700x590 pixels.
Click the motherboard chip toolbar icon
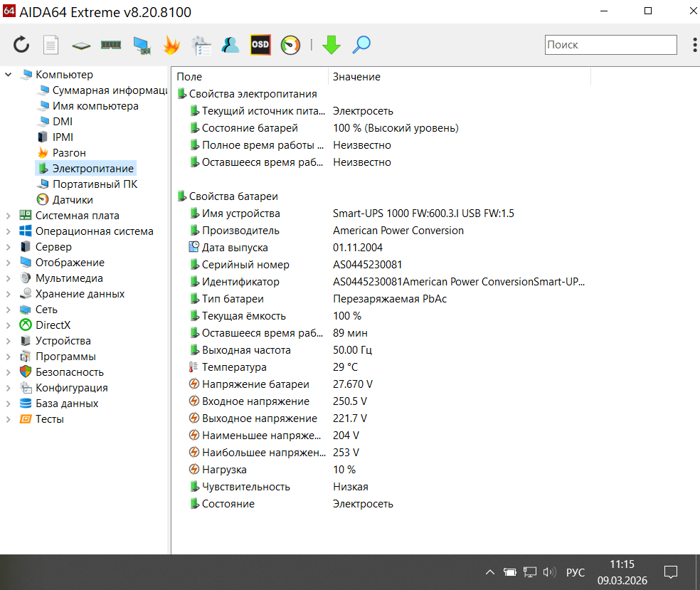[81, 45]
